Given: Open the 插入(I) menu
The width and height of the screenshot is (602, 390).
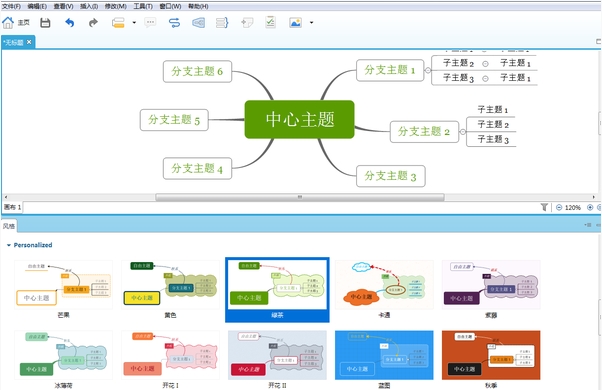Looking at the screenshot, I should 89,6.
